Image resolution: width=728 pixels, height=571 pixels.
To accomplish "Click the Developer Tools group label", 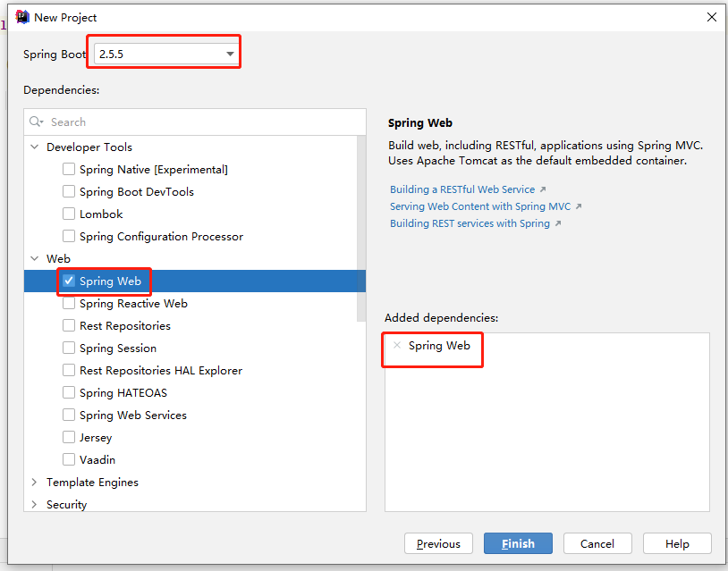I will (89, 147).
